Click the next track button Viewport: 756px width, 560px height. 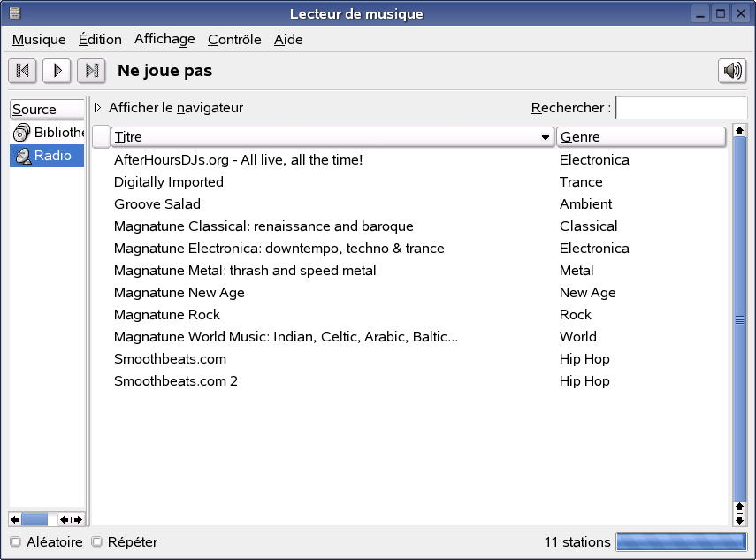[x=91, y=71]
